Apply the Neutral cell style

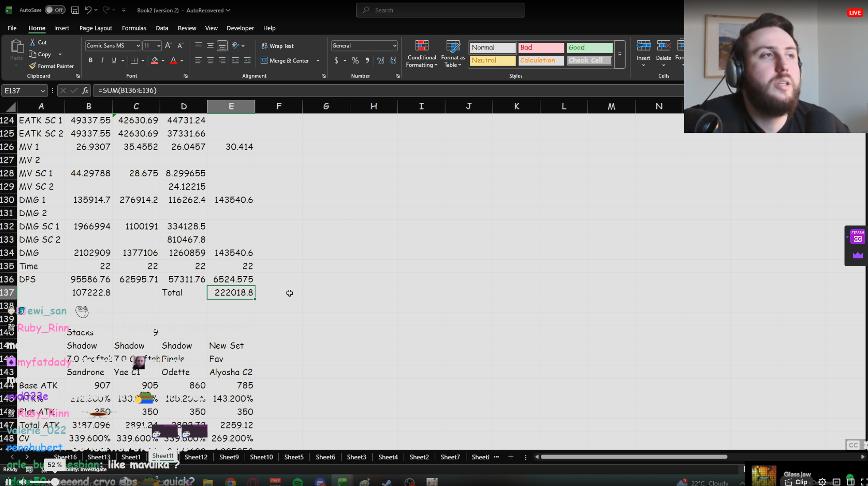pos(493,60)
